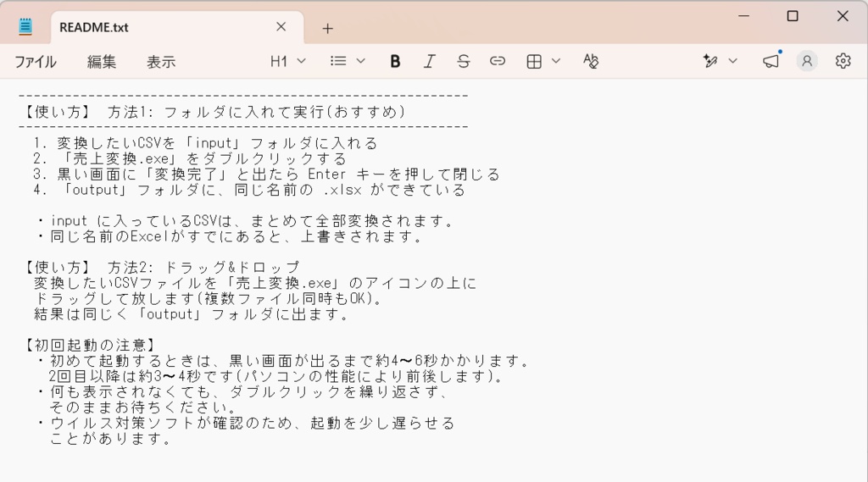Open the 表示 menu
The width and height of the screenshot is (868, 482).
coord(161,62)
